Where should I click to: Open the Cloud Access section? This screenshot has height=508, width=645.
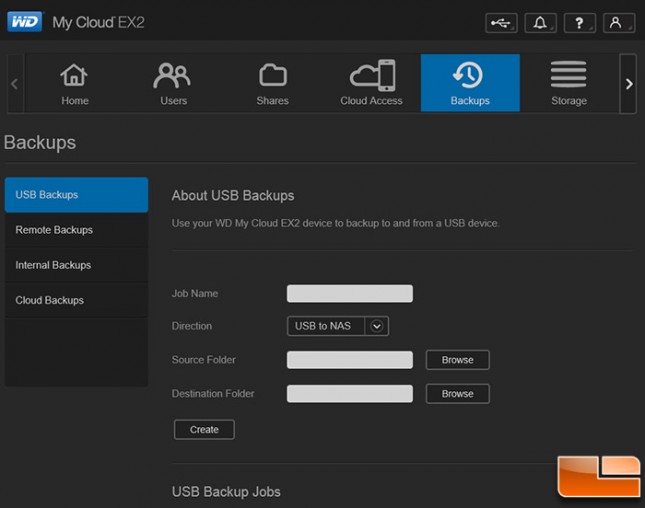pos(371,83)
